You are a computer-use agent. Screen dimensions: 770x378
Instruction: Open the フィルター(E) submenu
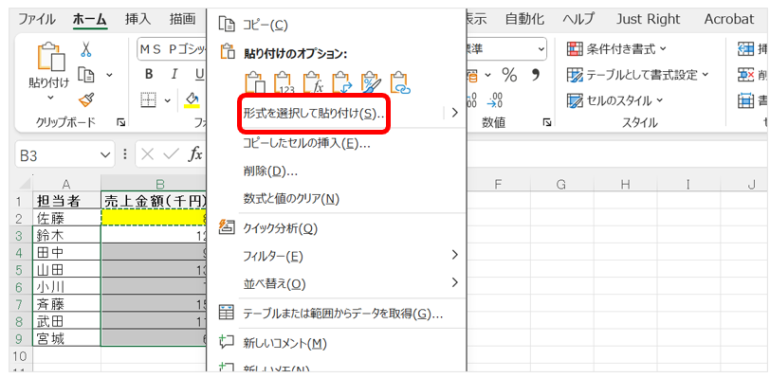click(336, 256)
